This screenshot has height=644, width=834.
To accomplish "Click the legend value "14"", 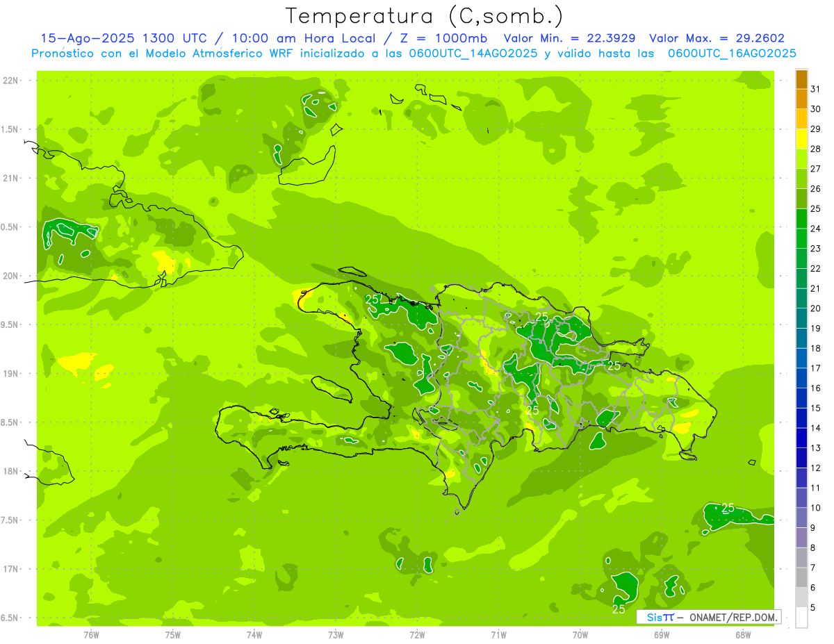I will click(x=816, y=427).
